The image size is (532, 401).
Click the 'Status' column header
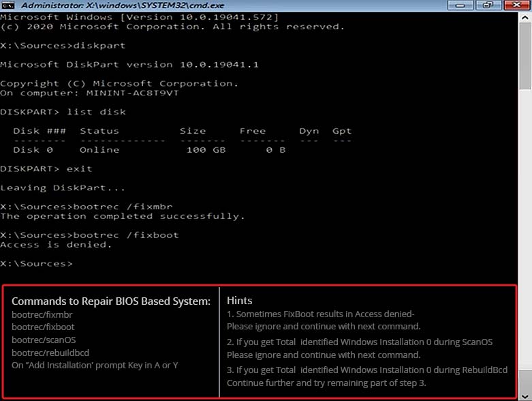[x=99, y=131]
